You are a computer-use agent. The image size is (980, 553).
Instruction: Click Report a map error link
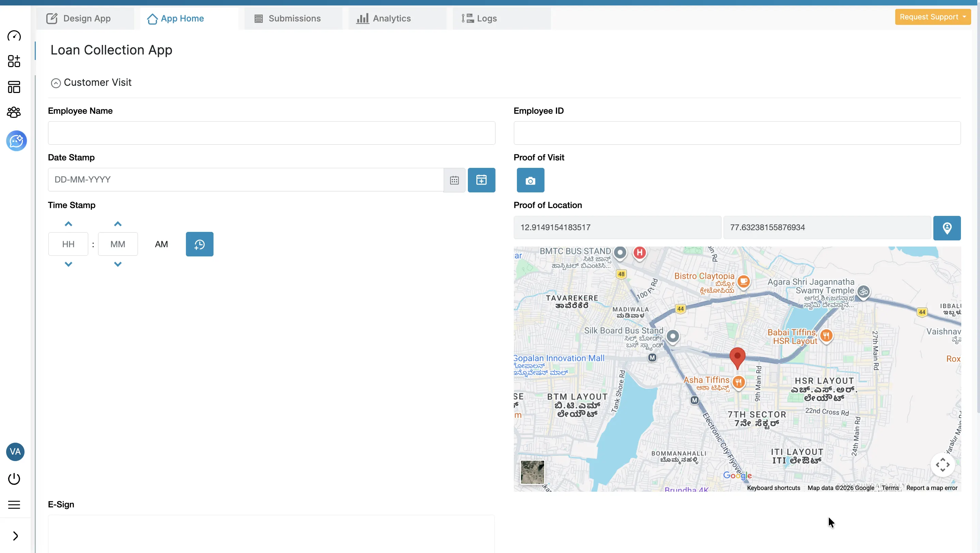[x=932, y=488]
